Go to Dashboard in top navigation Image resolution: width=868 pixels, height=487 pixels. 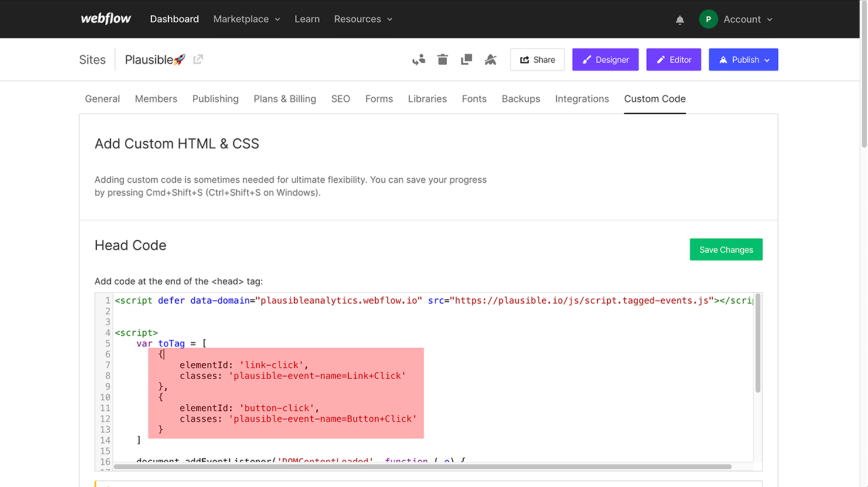click(174, 19)
